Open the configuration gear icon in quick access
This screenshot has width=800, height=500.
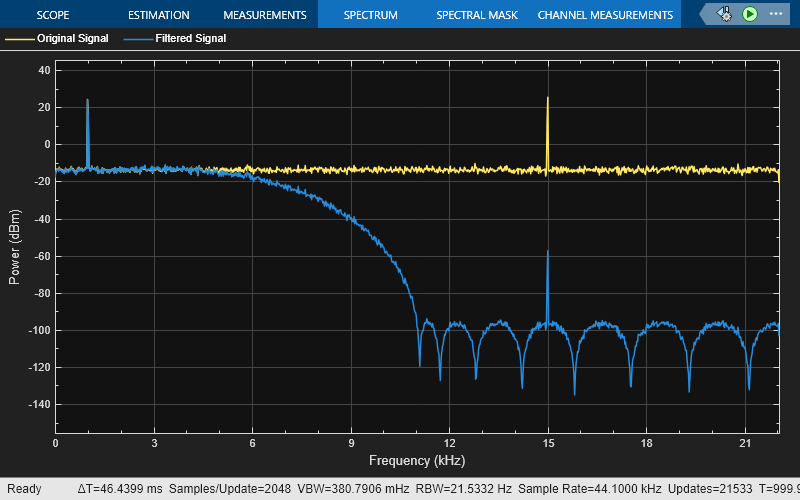(x=725, y=14)
